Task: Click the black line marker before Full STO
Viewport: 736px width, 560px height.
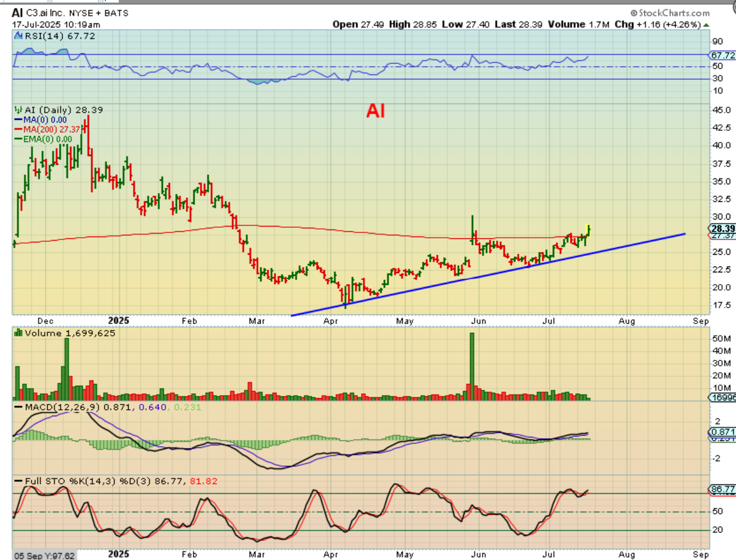Action: (x=19, y=481)
